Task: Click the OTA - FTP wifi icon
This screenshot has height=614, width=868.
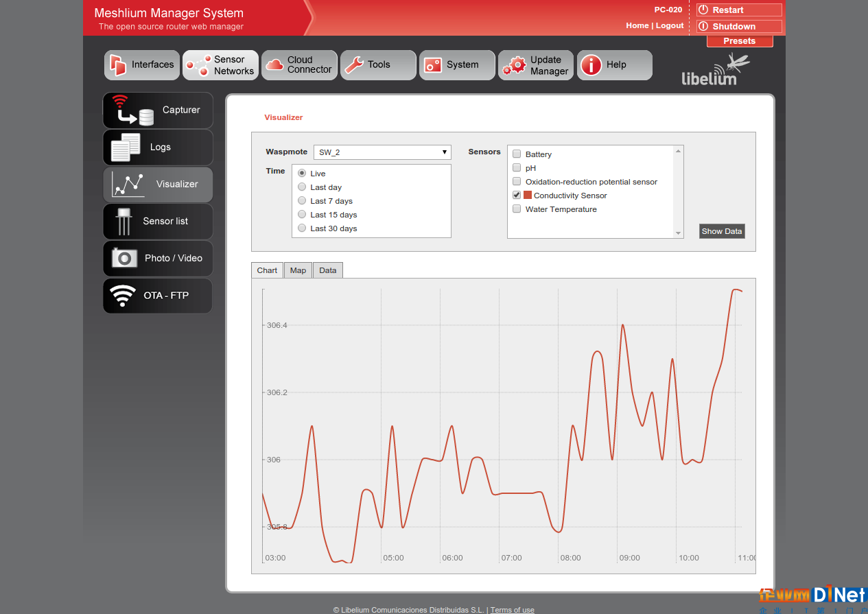Action: pos(123,296)
